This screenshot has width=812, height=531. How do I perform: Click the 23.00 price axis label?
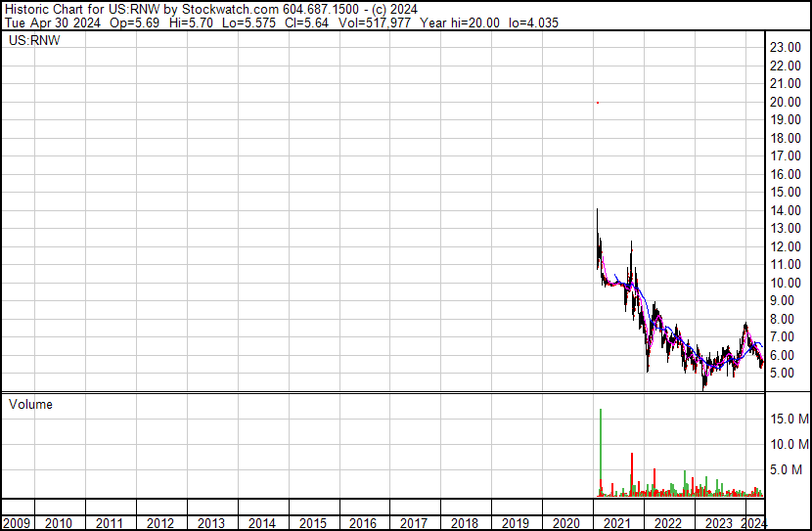click(786, 48)
